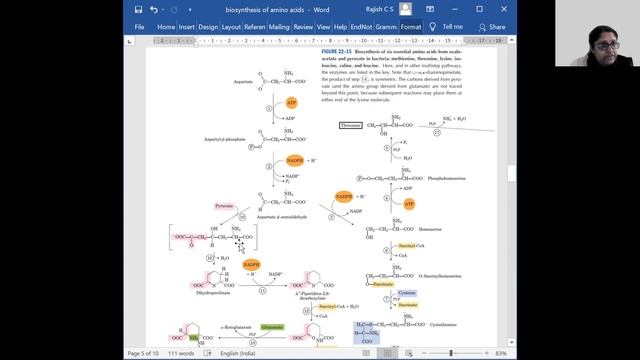
Task: Expand Customize Quick Access Toolbar menu
Action: click(x=190, y=9)
